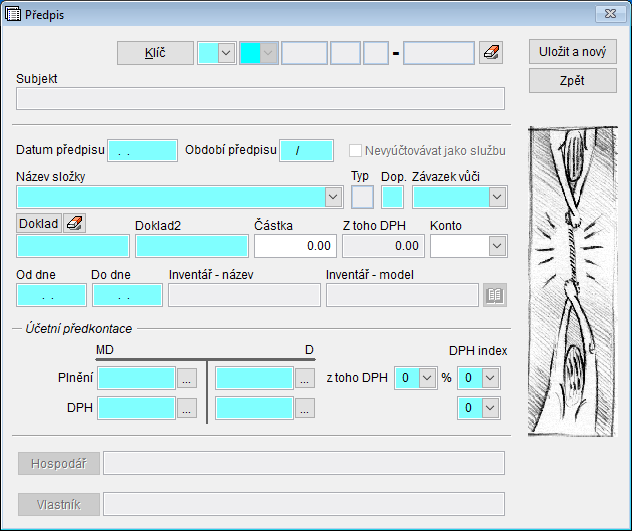Click browse button for Plnění MD account
The height and width of the screenshot is (531, 632).
(x=187, y=378)
